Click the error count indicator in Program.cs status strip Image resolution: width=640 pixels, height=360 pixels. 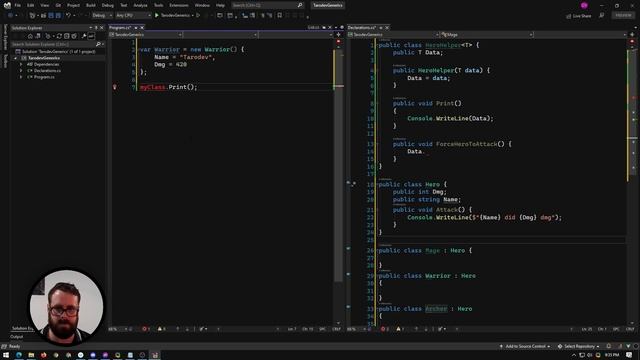(146, 329)
